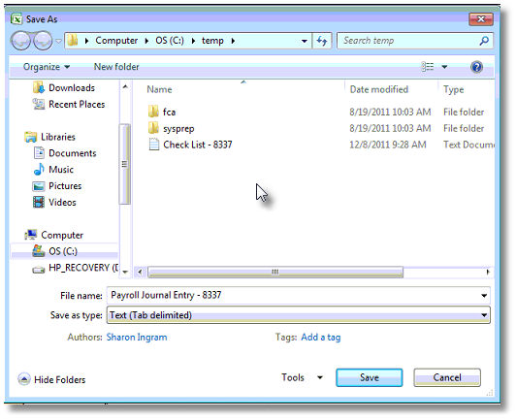This screenshot has height=420, width=516.
Task: Select OS (C:) drive in navigation pane
Action: pos(63,251)
